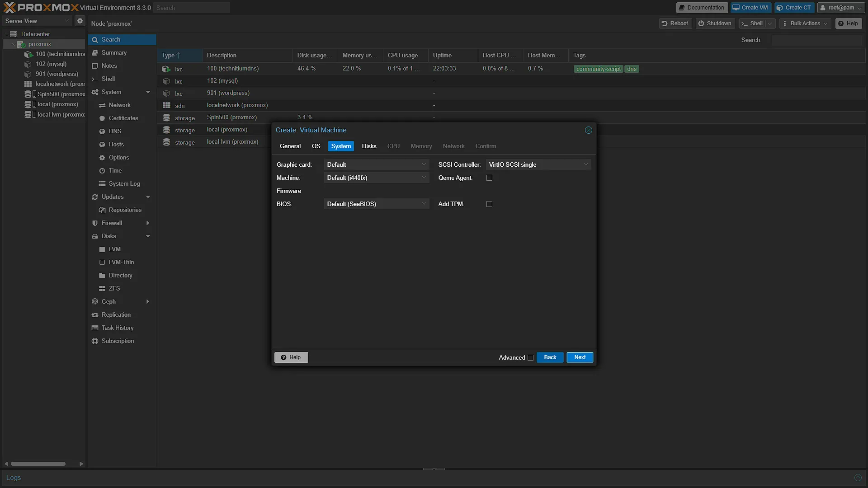Click the Next button

(x=580, y=357)
